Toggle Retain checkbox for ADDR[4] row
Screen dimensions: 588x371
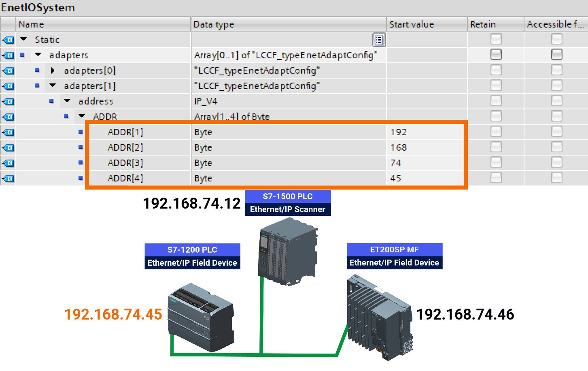[x=496, y=177]
